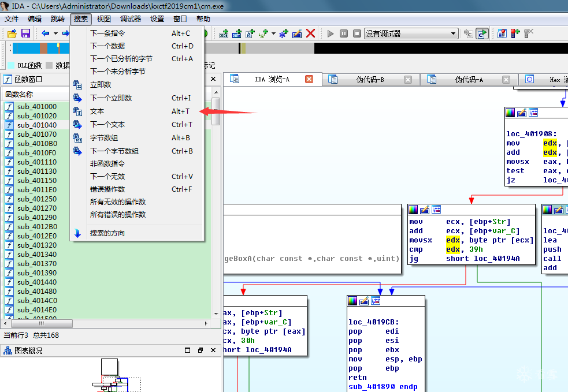
Task: Pause the process with the pause button
Action: coord(344,33)
